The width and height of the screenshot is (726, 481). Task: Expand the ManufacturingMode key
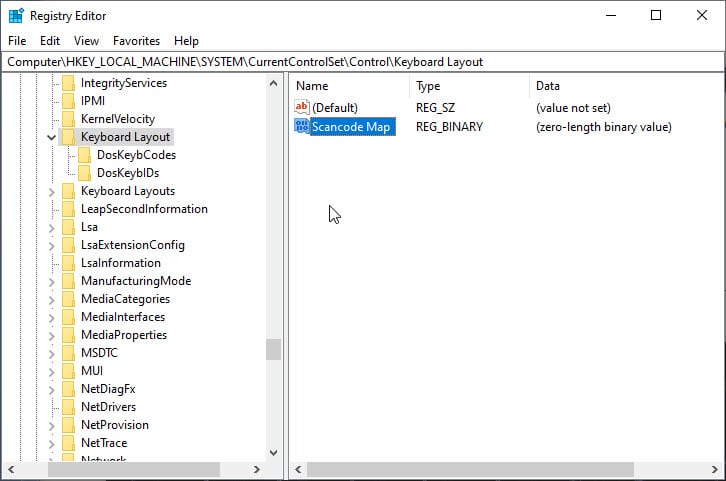tap(51, 282)
